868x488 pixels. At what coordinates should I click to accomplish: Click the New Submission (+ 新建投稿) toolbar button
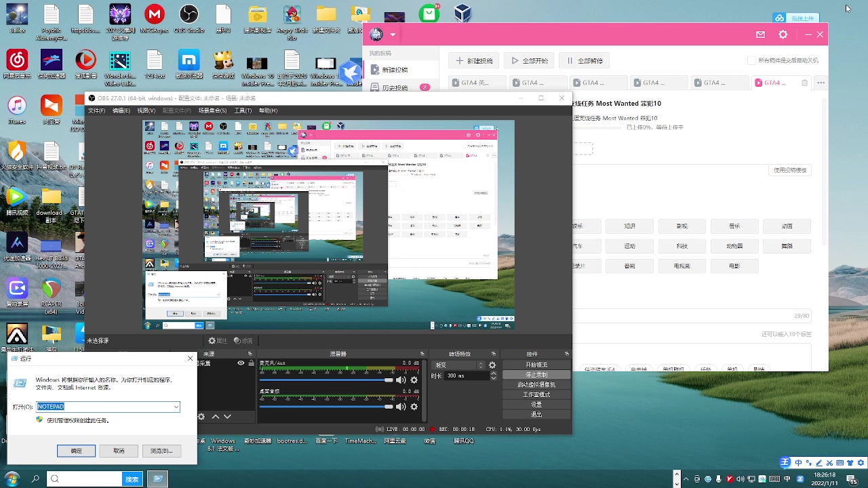click(474, 60)
